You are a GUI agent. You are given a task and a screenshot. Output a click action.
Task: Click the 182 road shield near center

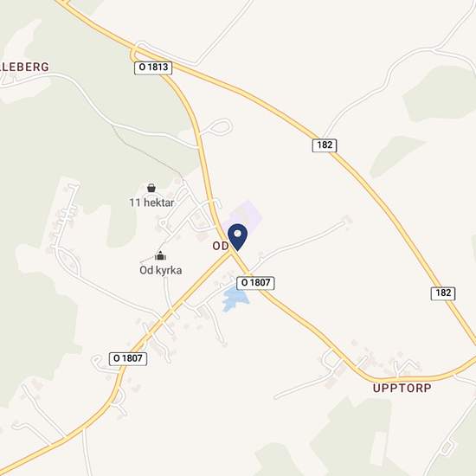325,145
